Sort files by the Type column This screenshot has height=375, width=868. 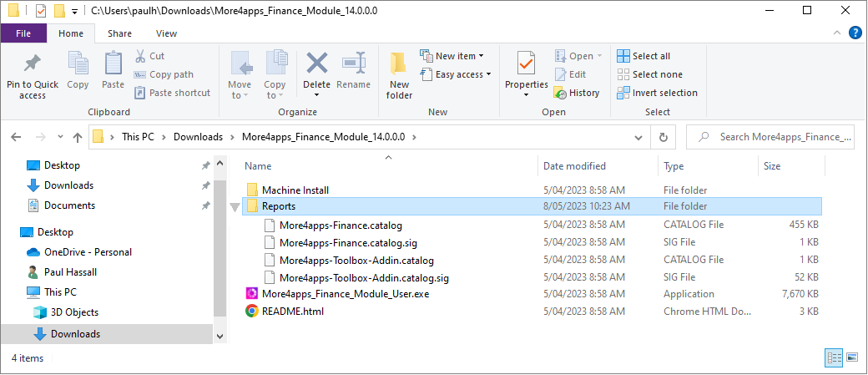[674, 166]
